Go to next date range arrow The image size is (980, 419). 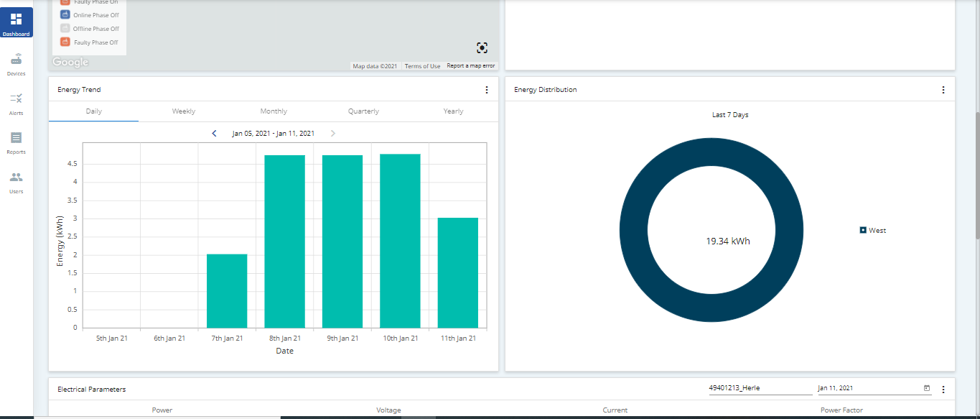click(332, 133)
